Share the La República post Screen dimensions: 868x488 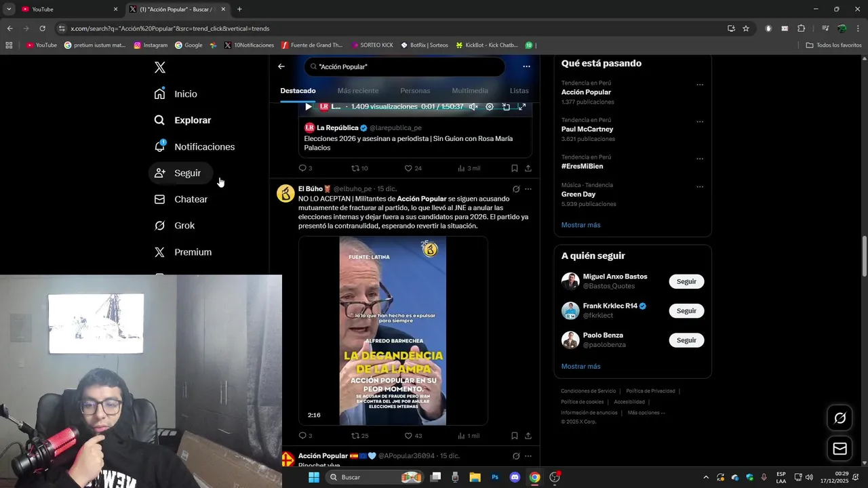coord(528,168)
